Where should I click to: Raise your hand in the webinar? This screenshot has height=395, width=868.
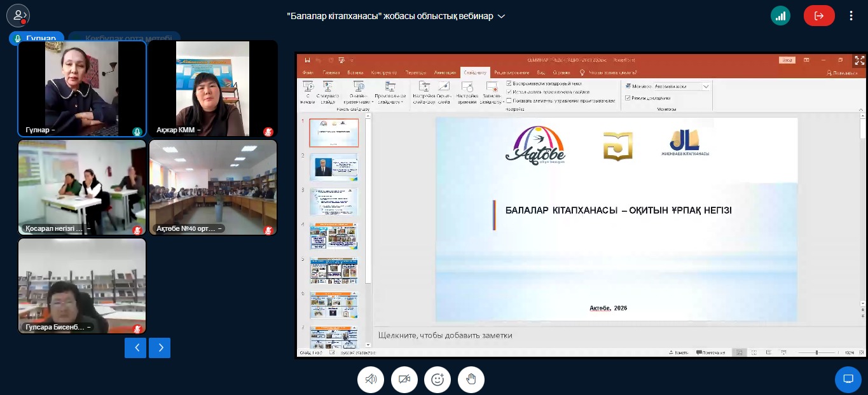point(471,380)
